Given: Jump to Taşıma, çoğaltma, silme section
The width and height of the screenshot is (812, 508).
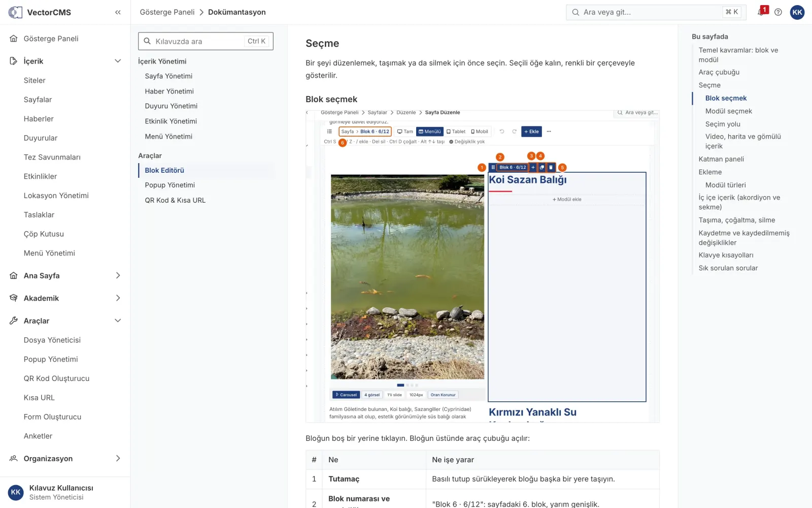Looking at the screenshot, I should pyautogui.click(x=736, y=220).
